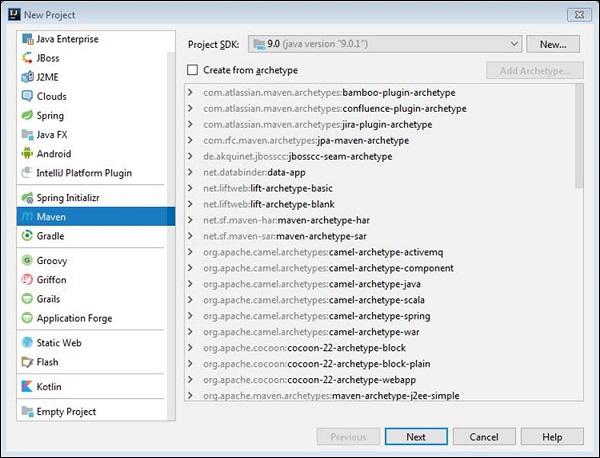600x458 pixels.
Task: Select Static Web project type
Action: [x=58, y=343]
